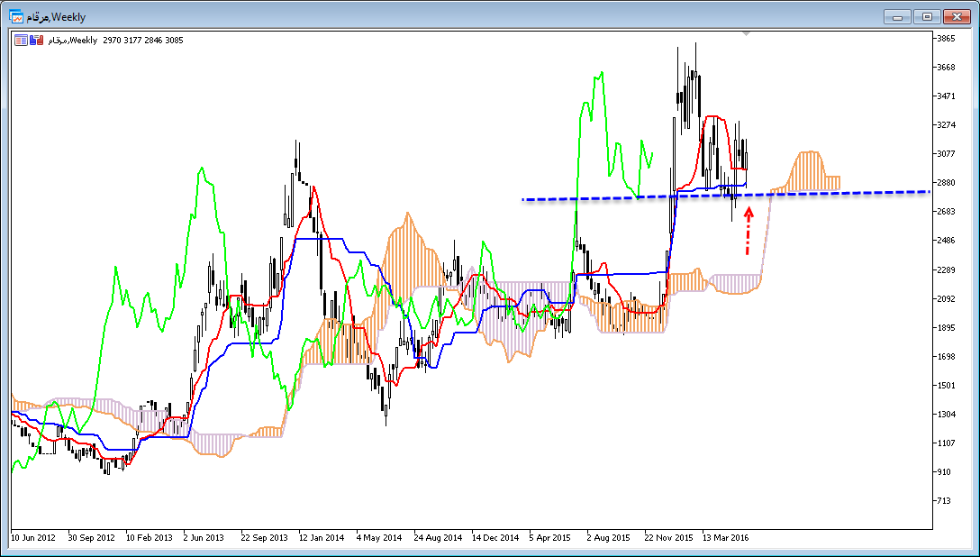Click price label 2683 on the price scale
This screenshot has height=557, width=980.
point(947,212)
